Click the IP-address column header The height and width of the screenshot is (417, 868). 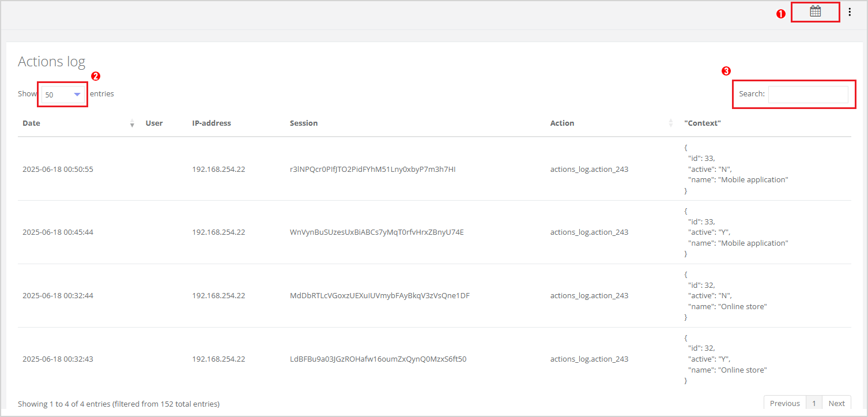click(x=212, y=123)
